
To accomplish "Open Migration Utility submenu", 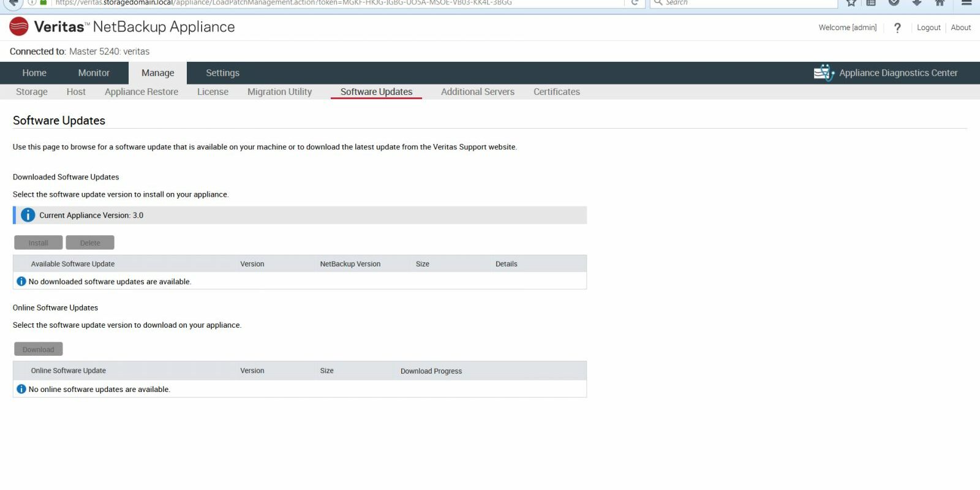I will pyautogui.click(x=279, y=92).
